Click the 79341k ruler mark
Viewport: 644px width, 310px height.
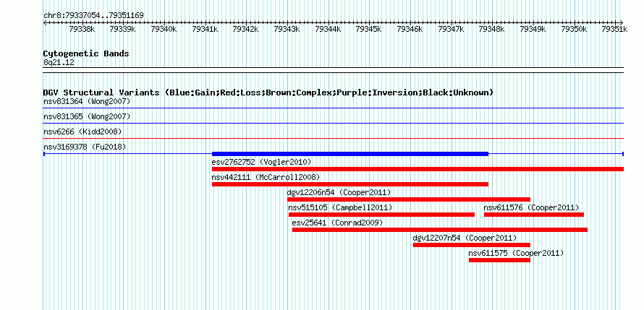pyautogui.click(x=204, y=29)
